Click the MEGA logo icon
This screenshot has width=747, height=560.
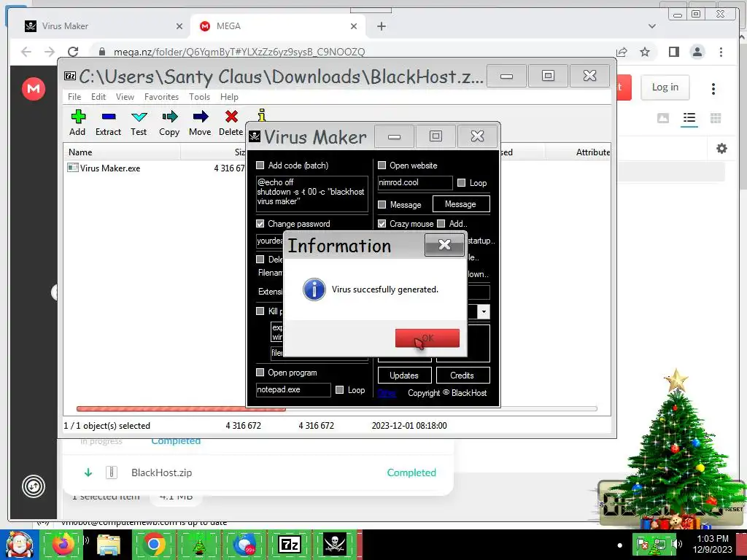[x=34, y=88]
